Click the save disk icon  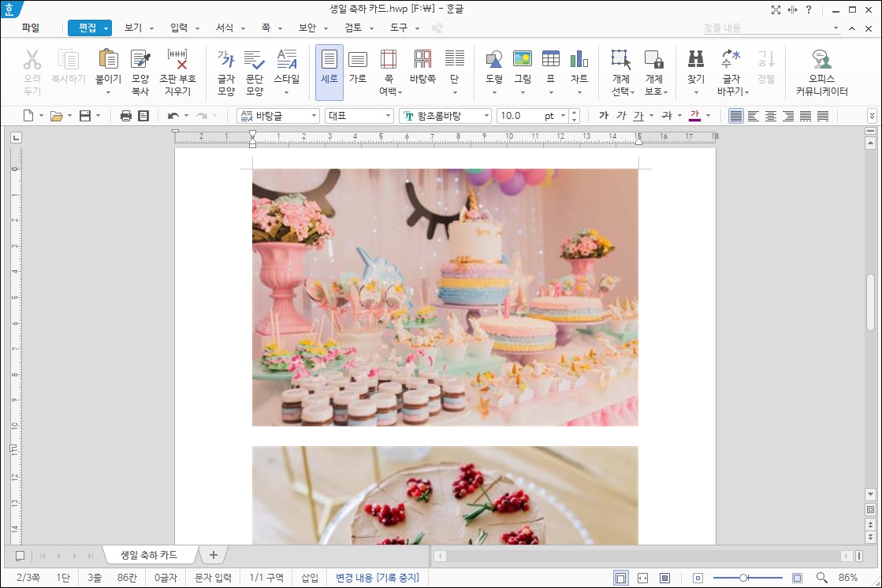85,116
